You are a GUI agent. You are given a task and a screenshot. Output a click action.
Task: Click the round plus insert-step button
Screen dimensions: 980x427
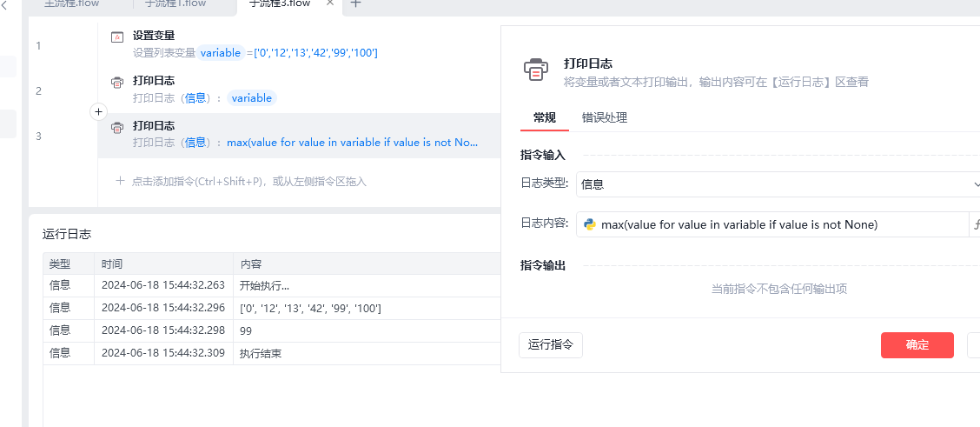pos(98,112)
